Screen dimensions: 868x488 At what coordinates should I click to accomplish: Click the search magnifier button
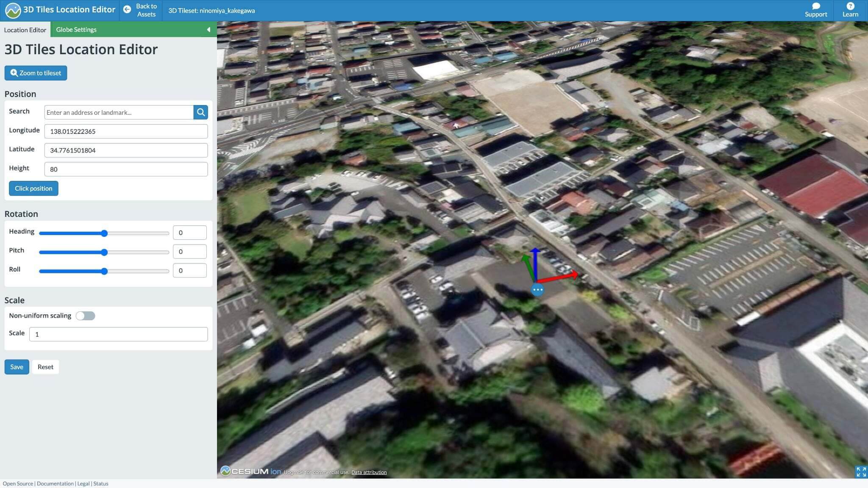(200, 112)
